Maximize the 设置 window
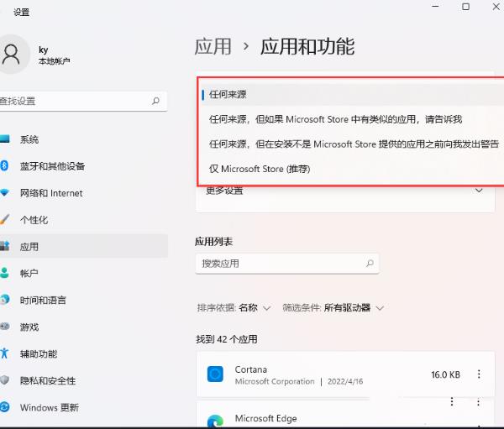The image size is (504, 429). pyautogui.click(x=465, y=7)
